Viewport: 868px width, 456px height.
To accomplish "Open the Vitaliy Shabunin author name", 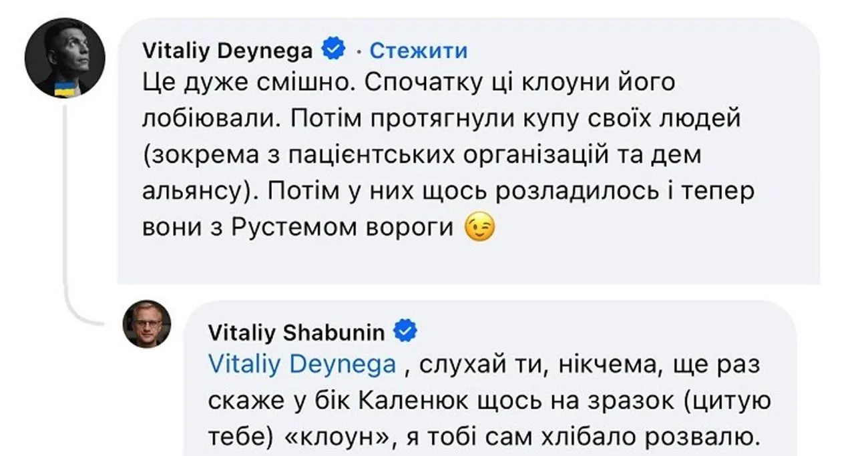I will click(296, 332).
